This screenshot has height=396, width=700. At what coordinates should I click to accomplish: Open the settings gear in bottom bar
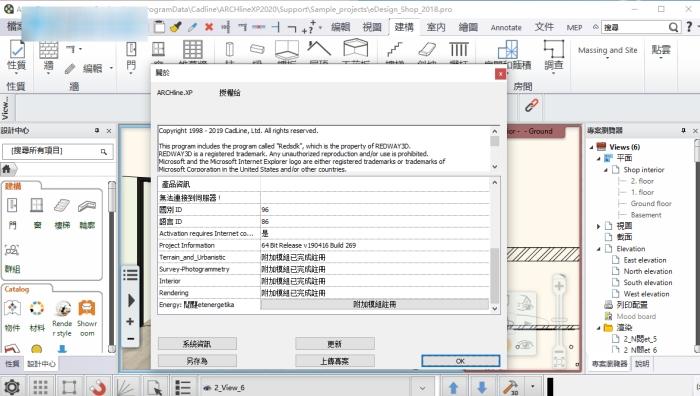[x=12, y=387]
